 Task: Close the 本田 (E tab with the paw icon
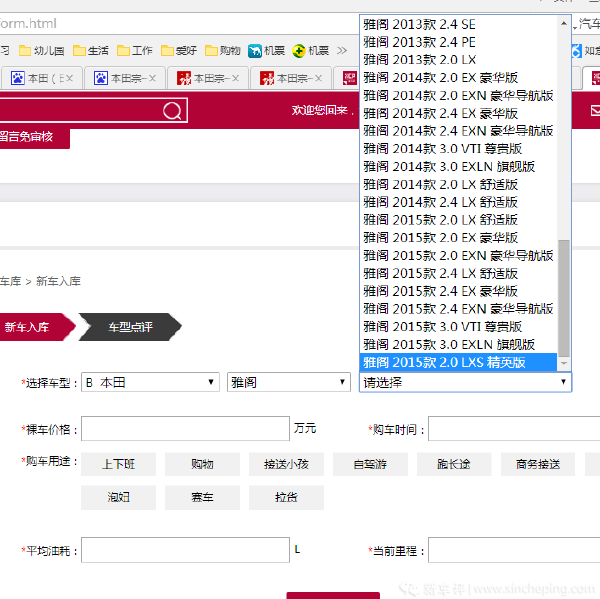tap(69, 78)
